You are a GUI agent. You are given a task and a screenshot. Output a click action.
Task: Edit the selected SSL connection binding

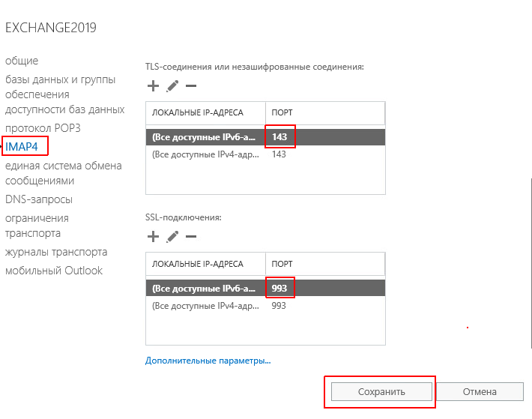click(172, 237)
